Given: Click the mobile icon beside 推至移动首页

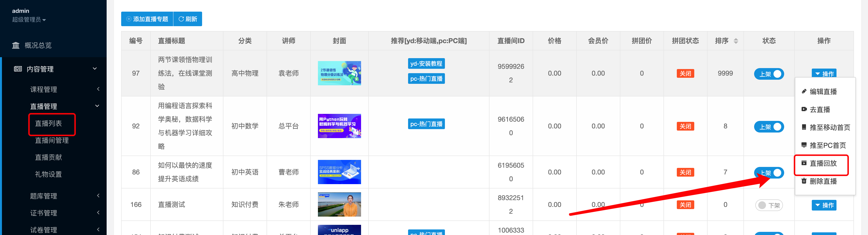Looking at the screenshot, I should [804, 127].
